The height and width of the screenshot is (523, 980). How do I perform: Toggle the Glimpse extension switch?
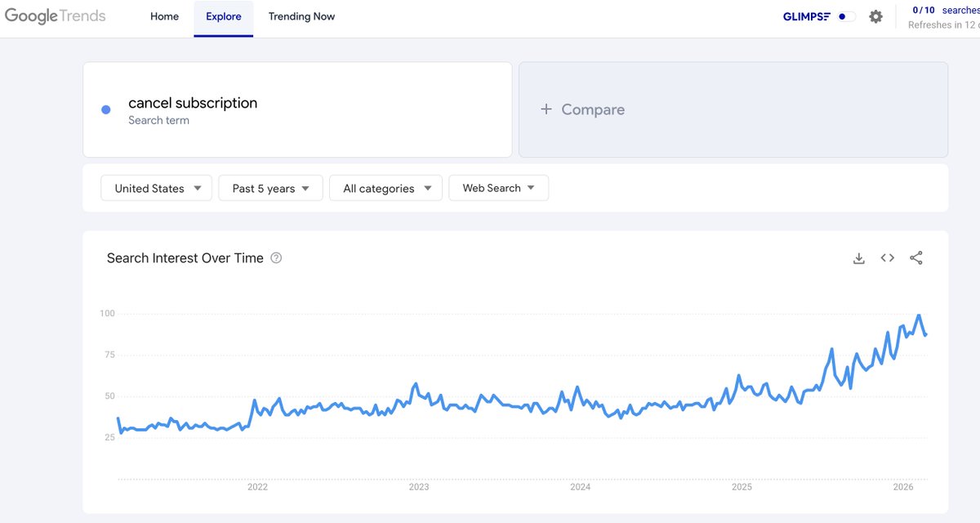pyautogui.click(x=846, y=16)
